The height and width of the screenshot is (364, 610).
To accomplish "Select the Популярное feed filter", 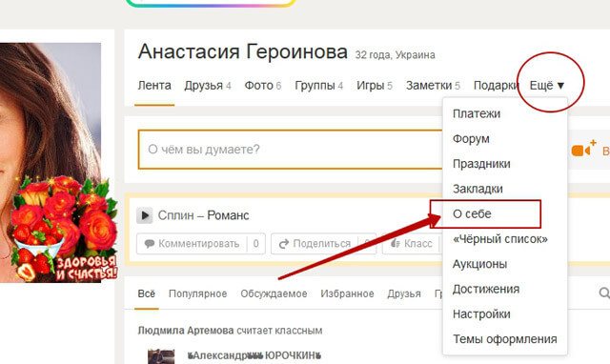I will pos(197,293).
